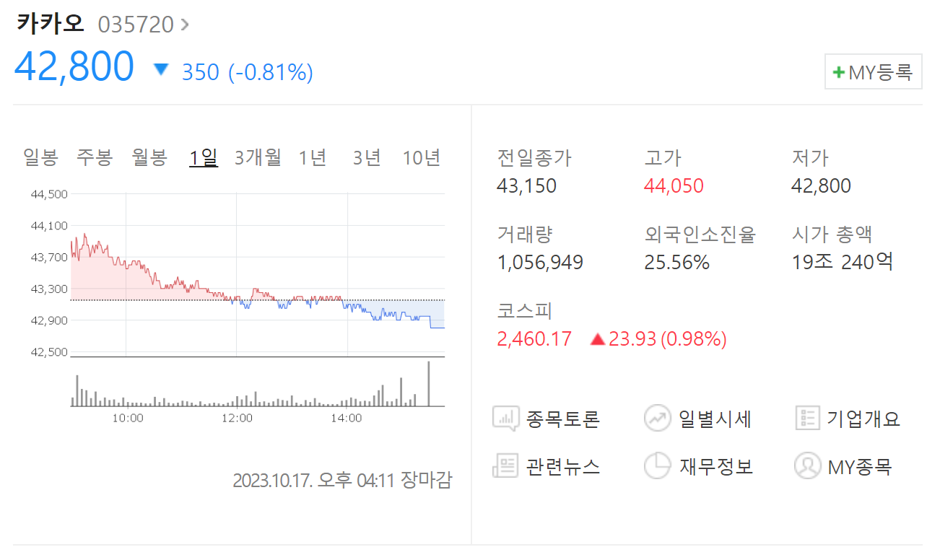
Task: Open the 일별시세 daily price icon
Action: coord(657,418)
